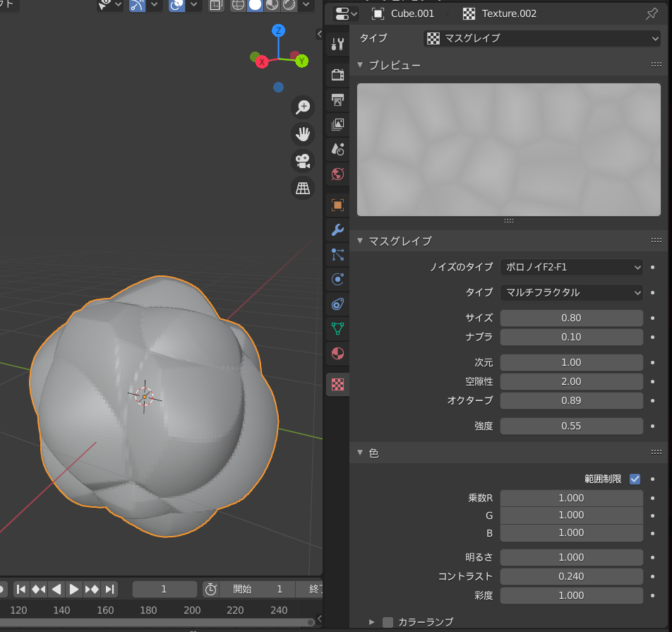Click the viewport pan hand icon
Image resolution: width=672 pixels, height=632 pixels.
pyautogui.click(x=303, y=133)
